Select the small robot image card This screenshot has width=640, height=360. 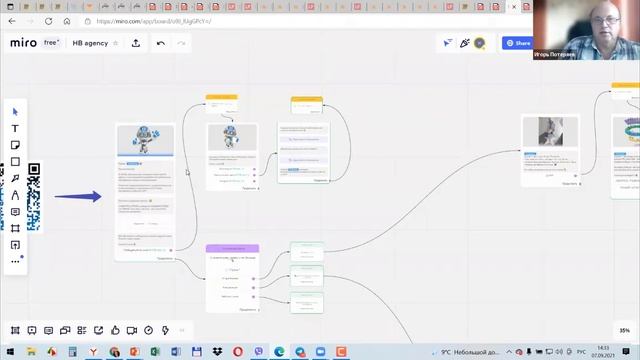tap(232, 138)
